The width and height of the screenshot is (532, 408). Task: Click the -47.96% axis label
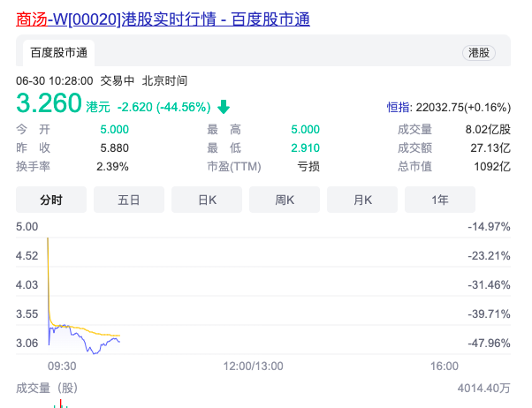tap(489, 344)
